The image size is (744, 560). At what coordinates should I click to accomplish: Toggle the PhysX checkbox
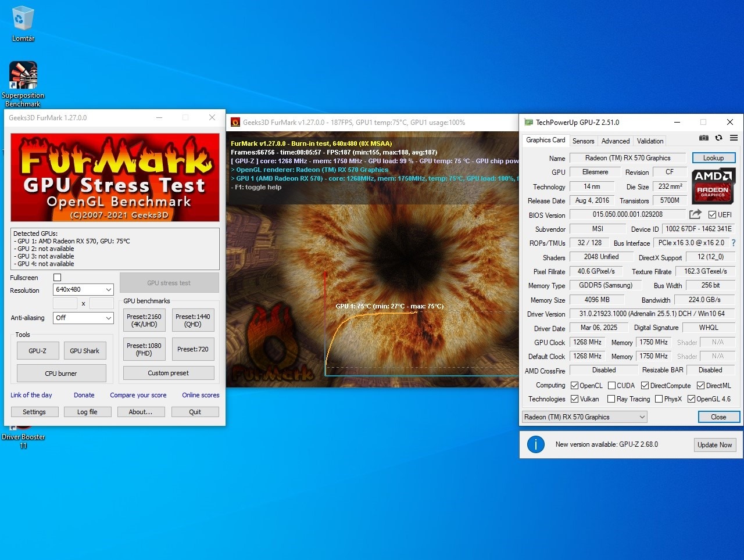click(x=659, y=399)
